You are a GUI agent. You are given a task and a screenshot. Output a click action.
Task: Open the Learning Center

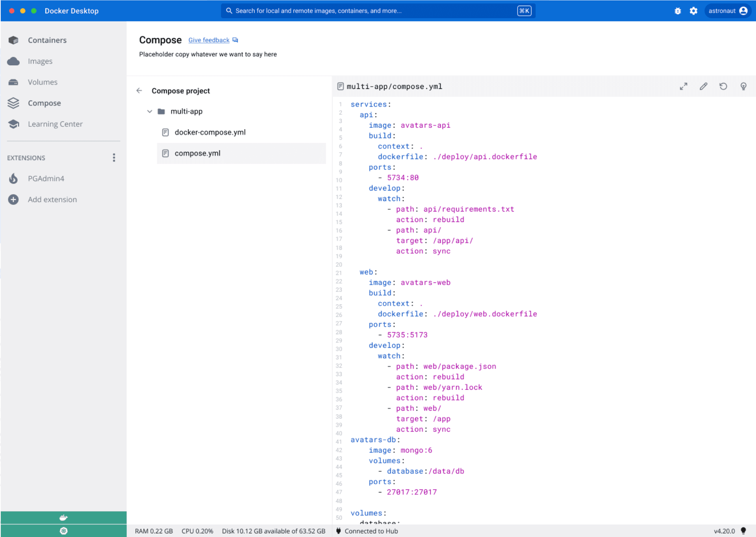point(55,124)
